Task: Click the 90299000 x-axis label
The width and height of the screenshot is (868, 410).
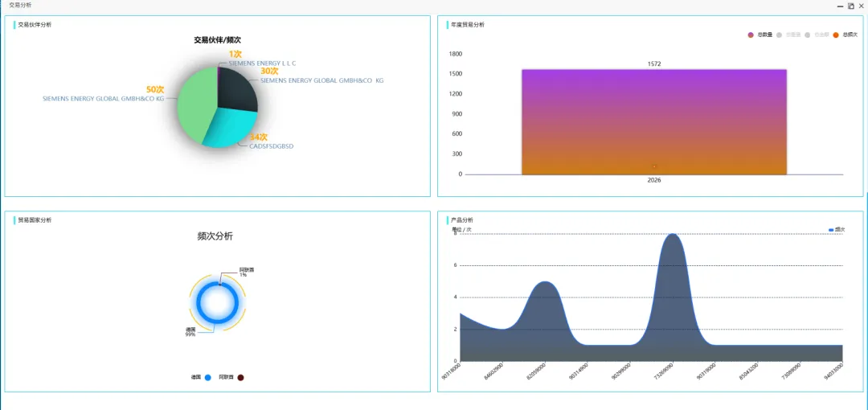Action: point(620,371)
